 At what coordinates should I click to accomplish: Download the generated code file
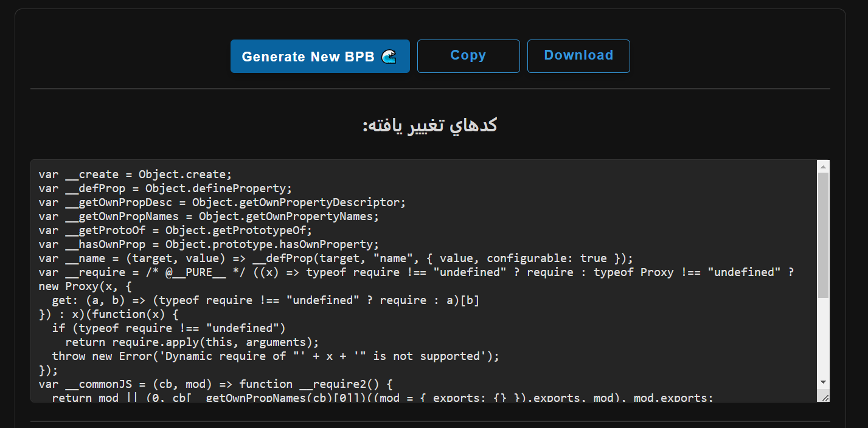coord(578,55)
